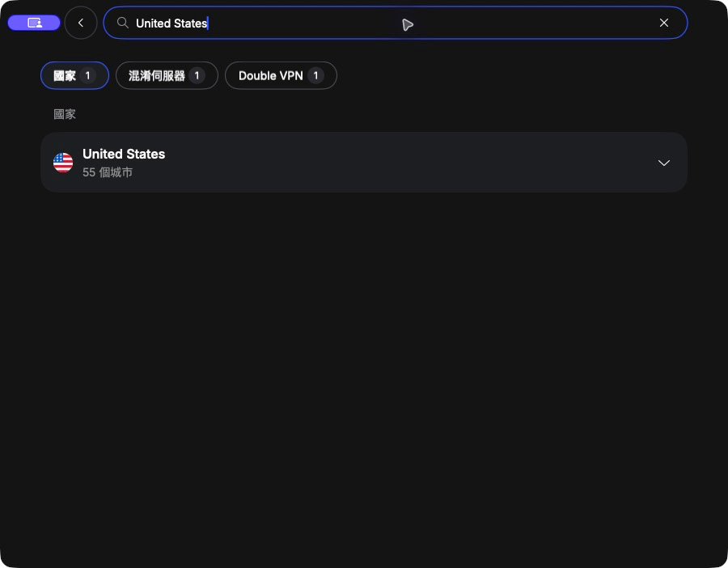Go back using the left chevron button

coord(81,23)
